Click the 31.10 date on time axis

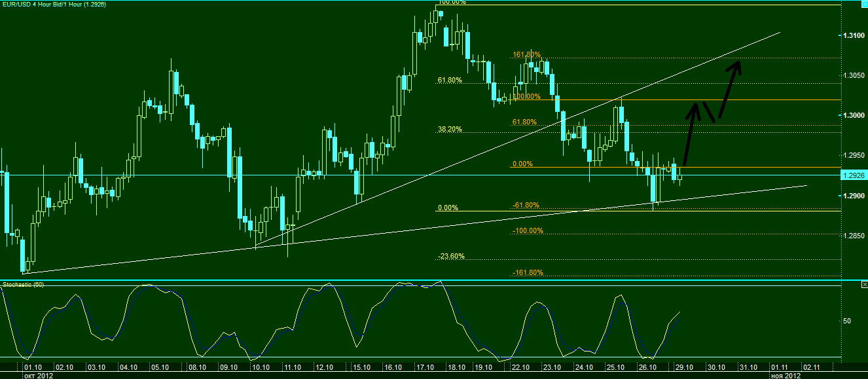click(748, 367)
